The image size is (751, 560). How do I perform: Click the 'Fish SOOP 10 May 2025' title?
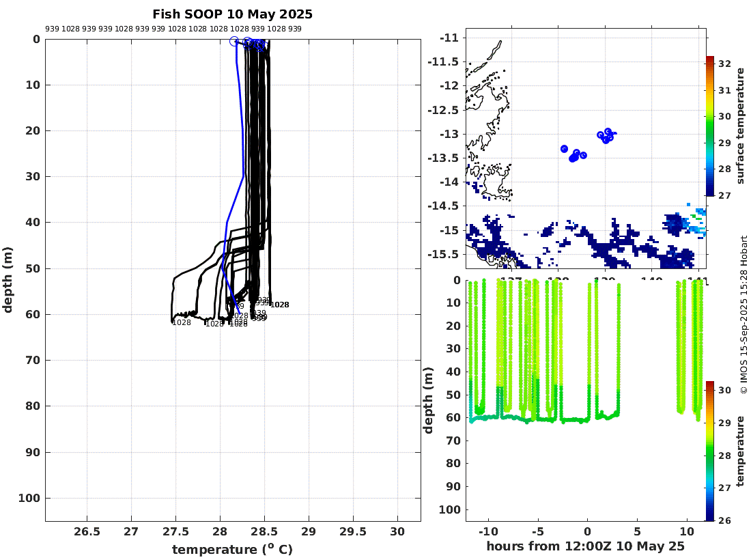coord(232,14)
